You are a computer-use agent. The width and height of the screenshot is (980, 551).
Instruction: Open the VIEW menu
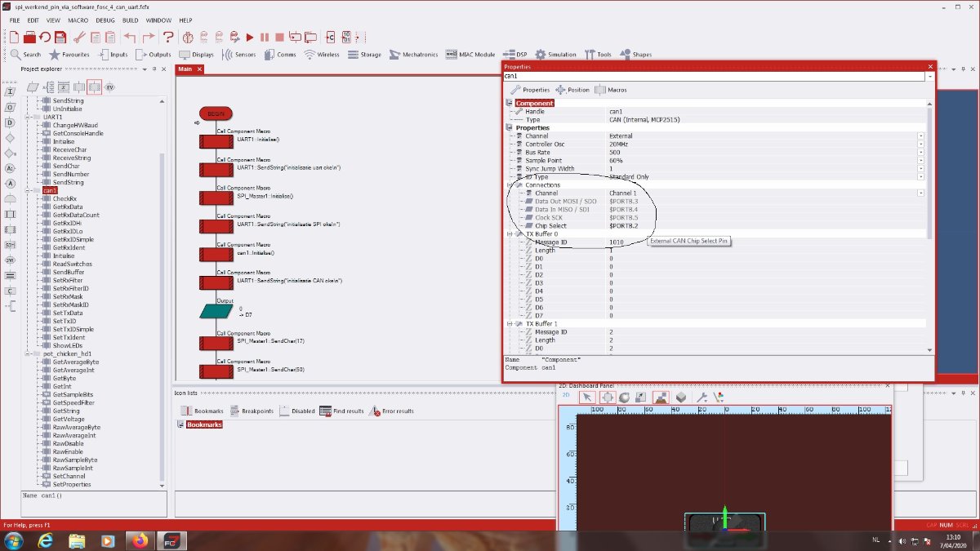[x=53, y=20]
